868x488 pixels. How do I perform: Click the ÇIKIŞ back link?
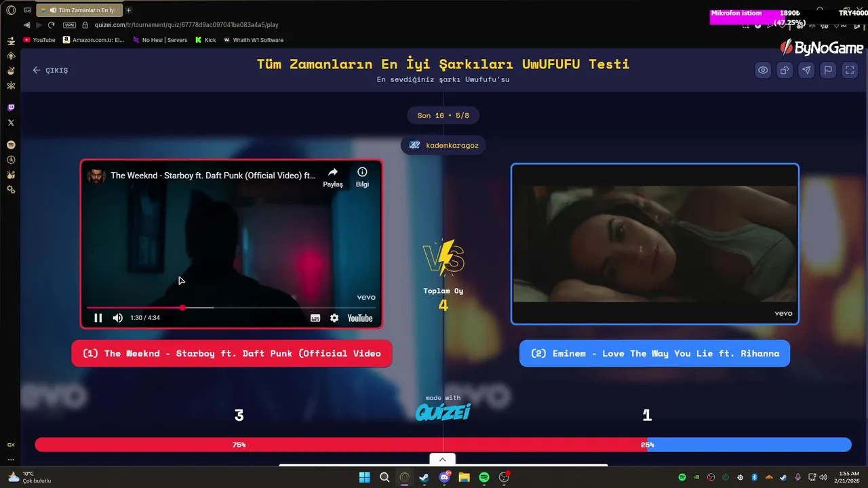(x=50, y=70)
